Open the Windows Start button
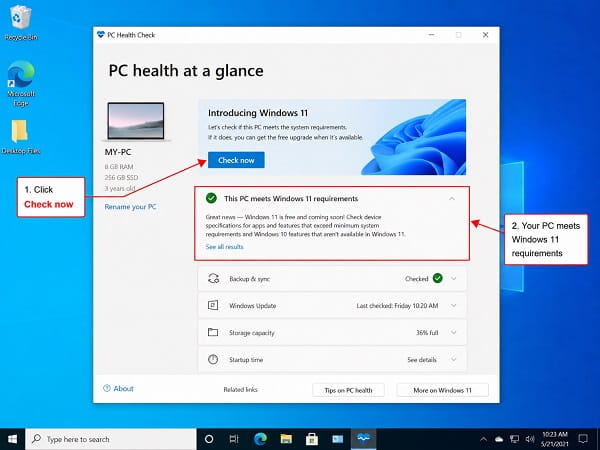The height and width of the screenshot is (450, 600). click(x=12, y=439)
